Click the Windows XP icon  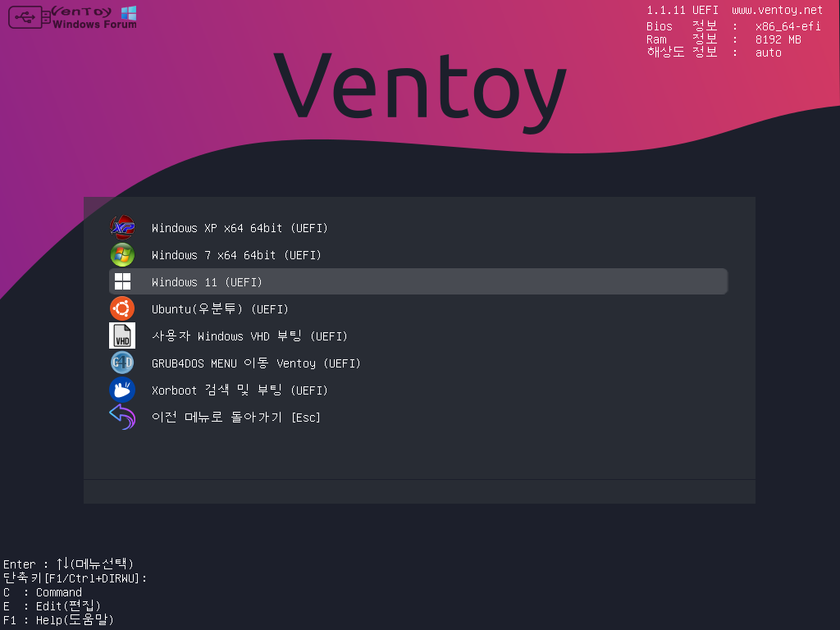[122, 228]
